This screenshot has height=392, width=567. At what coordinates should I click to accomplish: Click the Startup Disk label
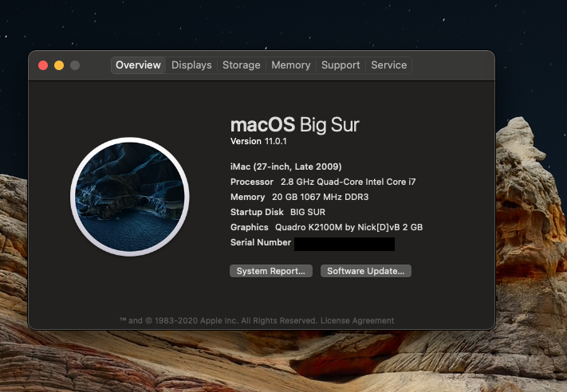click(257, 212)
